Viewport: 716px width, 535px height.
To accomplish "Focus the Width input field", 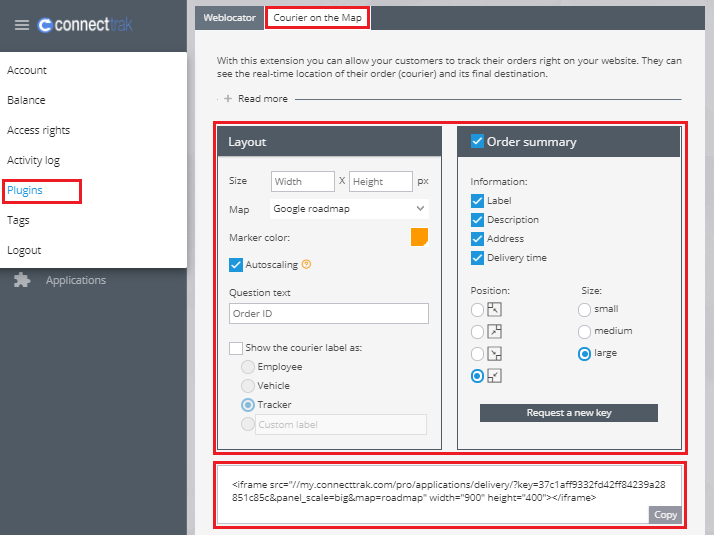I will pyautogui.click(x=302, y=181).
